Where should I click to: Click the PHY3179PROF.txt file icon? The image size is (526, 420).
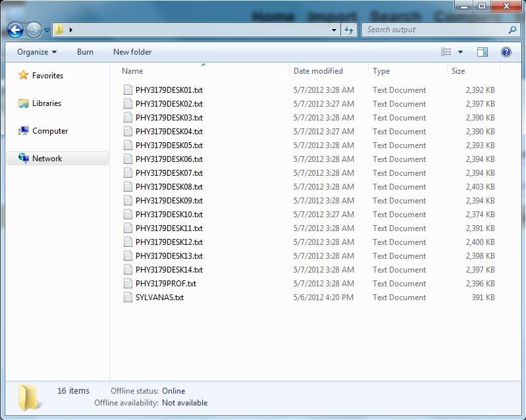click(128, 284)
